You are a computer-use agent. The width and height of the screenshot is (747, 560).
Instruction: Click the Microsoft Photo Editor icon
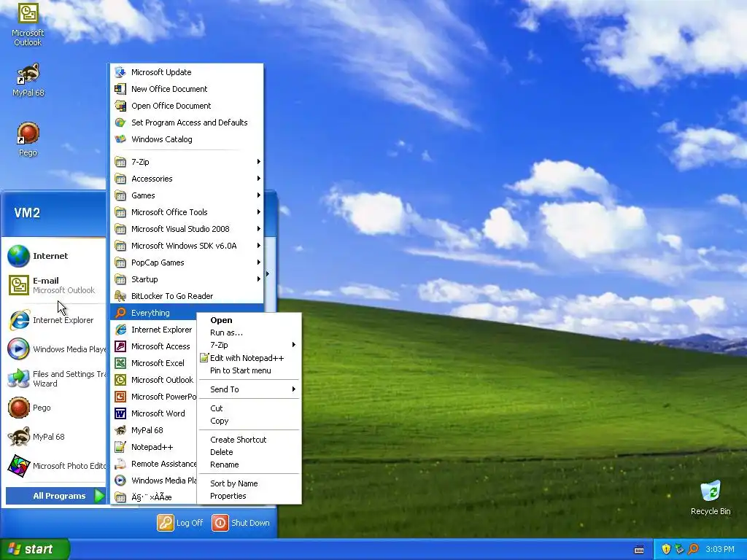pos(18,466)
